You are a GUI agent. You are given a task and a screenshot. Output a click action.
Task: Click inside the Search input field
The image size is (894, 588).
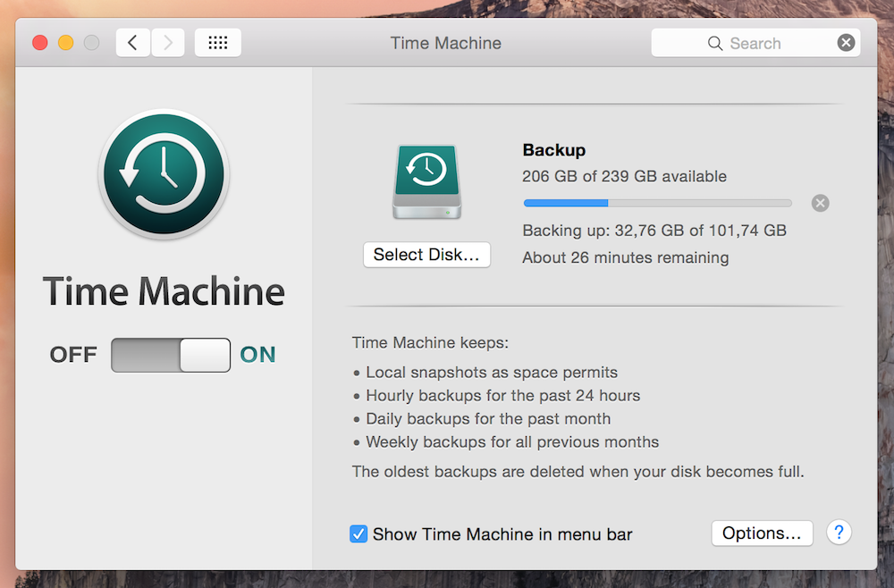click(755, 43)
